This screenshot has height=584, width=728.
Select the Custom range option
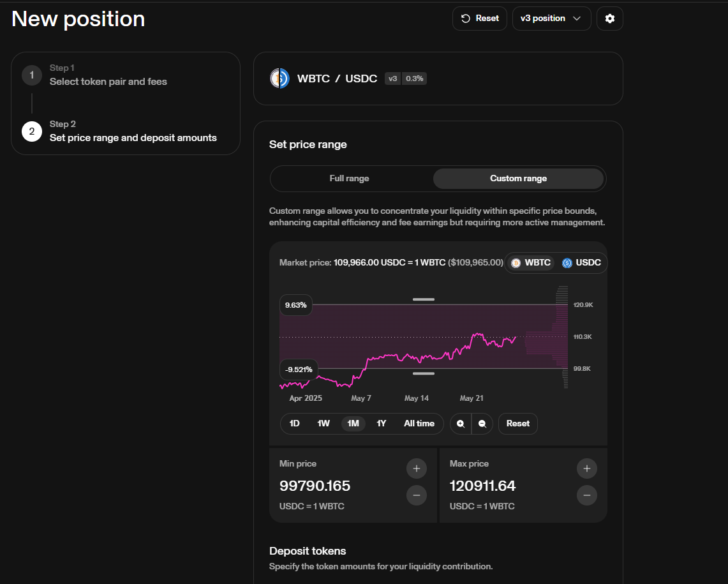tap(518, 179)
